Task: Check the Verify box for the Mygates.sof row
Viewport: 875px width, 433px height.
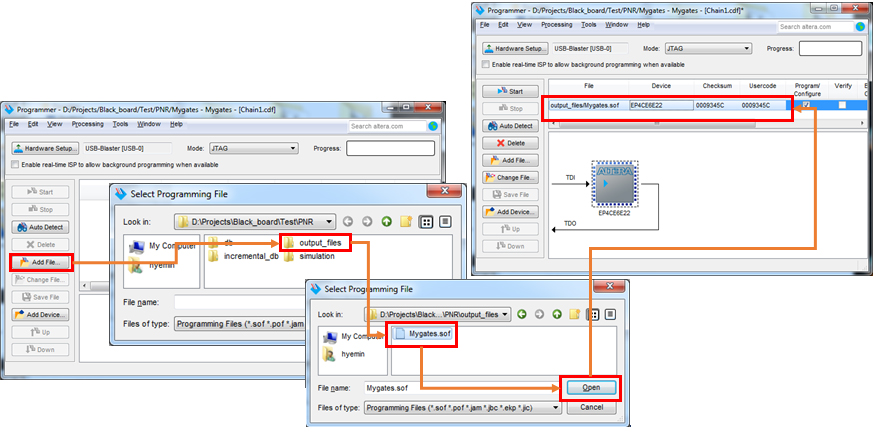Action: [842, 105]
